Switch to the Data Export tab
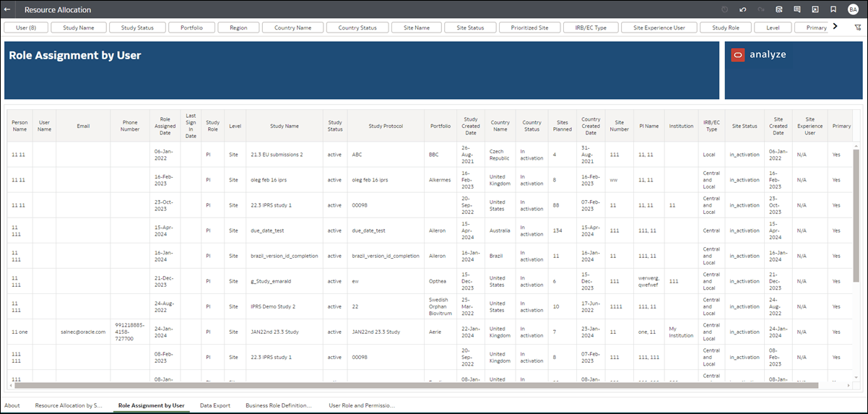Screen dimensions: 868x414 tap(215, 405)
